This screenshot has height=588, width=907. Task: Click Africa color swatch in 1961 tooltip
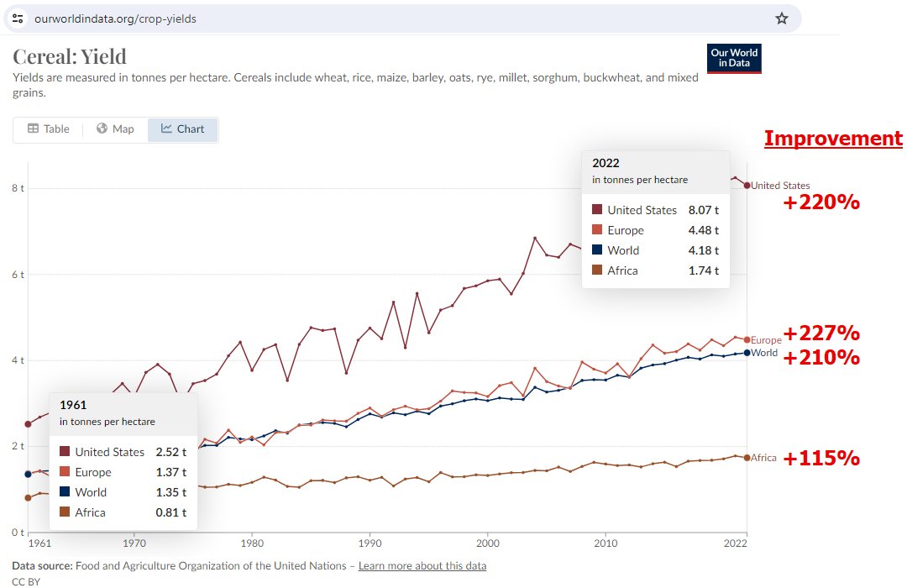64,512
